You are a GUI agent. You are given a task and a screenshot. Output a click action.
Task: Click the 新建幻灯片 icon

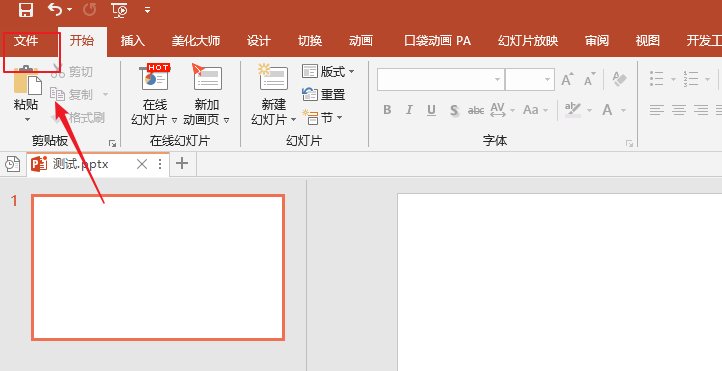click(274, 77)
